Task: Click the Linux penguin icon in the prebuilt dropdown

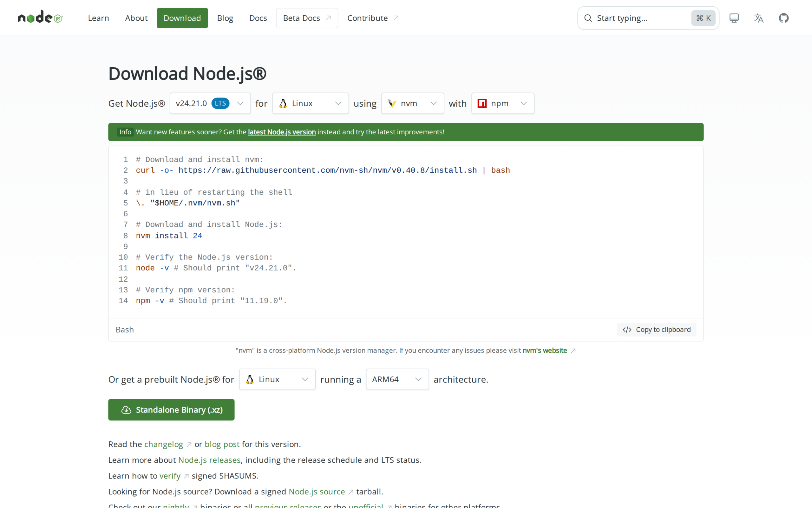Action: (x=250, y=379)
